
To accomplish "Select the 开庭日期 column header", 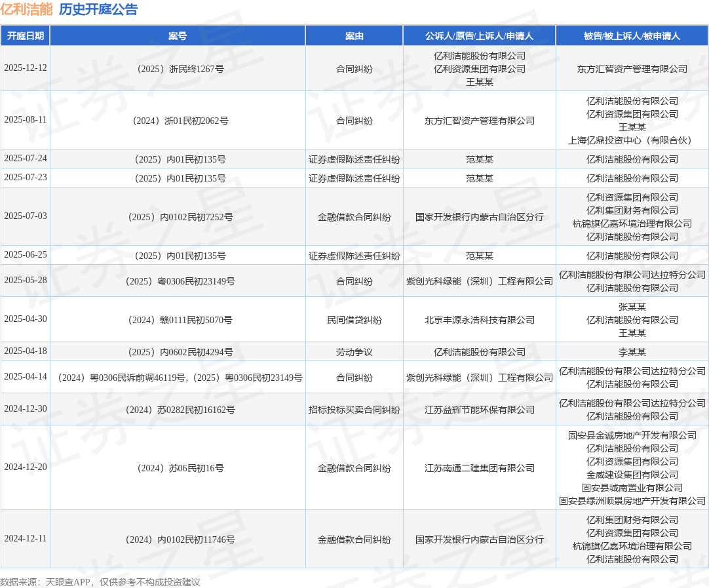I will tap(26, 36).
